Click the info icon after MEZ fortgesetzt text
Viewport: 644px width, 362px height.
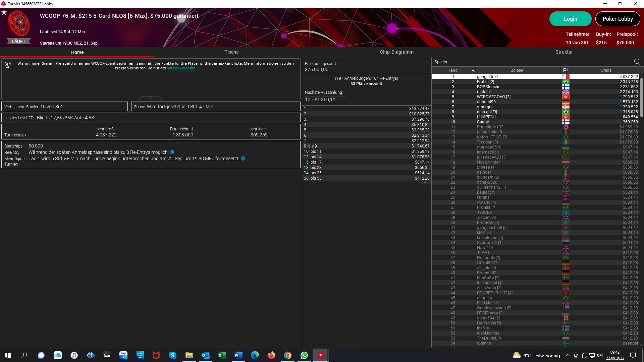(243, 159)
